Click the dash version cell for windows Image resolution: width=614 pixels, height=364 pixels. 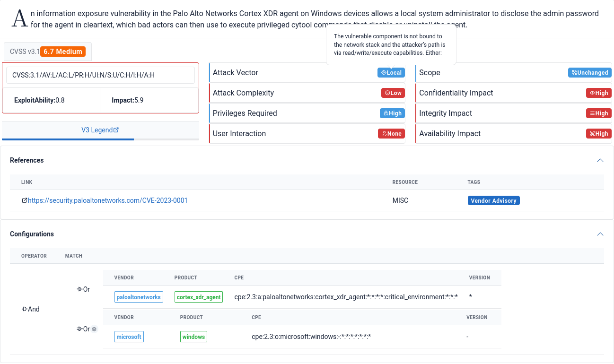[x=467, y=337]
